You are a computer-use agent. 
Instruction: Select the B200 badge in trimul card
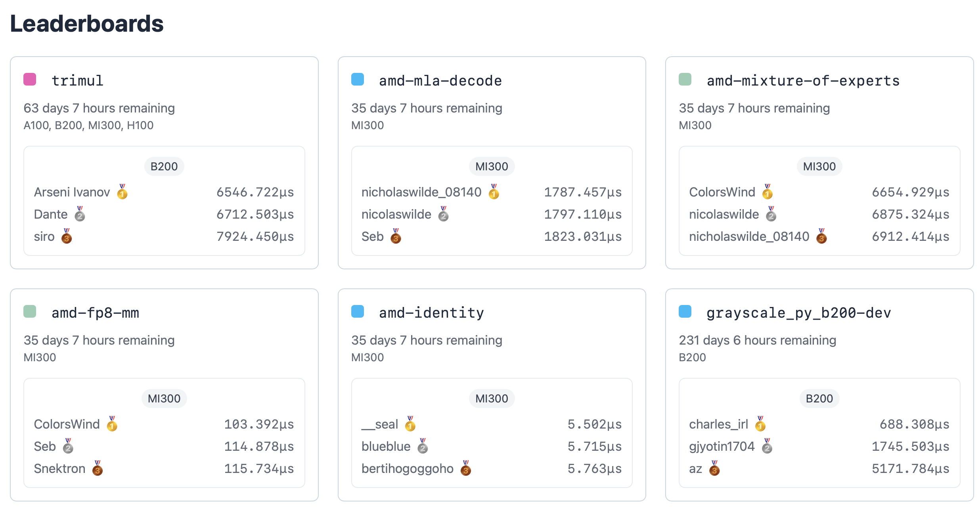click(164, 166)
